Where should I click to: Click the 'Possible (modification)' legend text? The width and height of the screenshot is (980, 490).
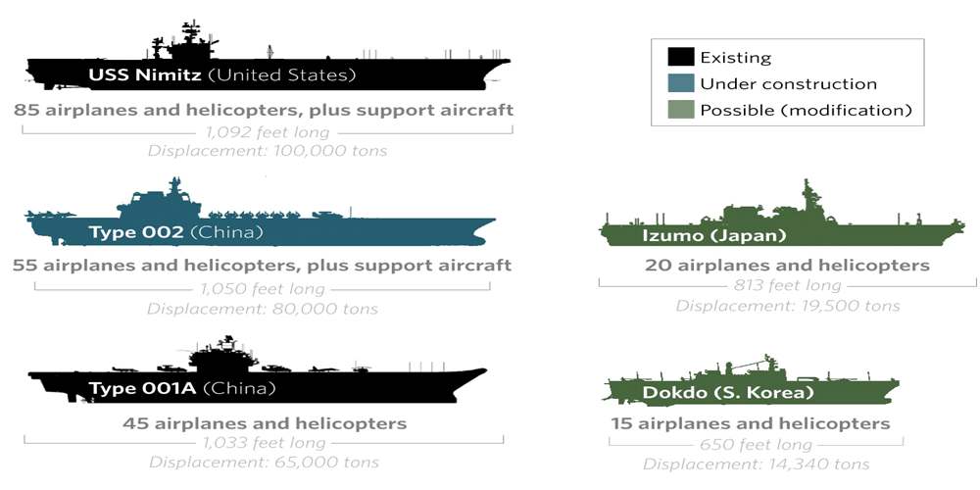[x=807, y=111]
